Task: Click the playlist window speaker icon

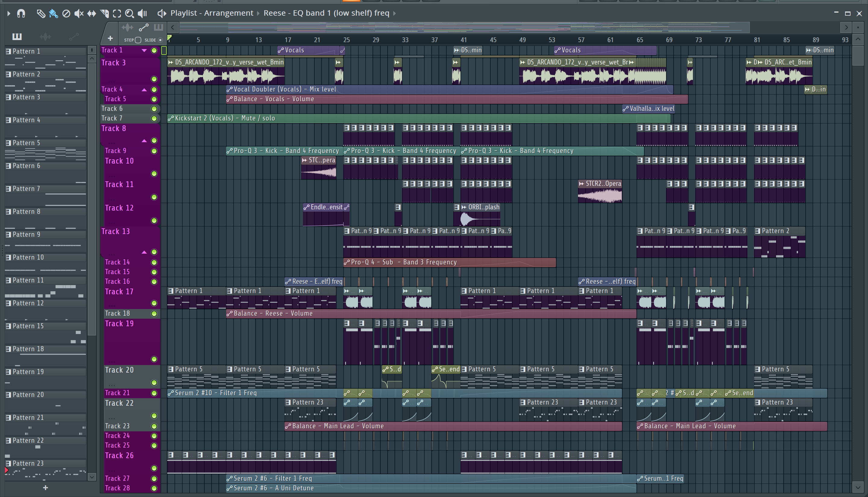Action: point(162,13)
